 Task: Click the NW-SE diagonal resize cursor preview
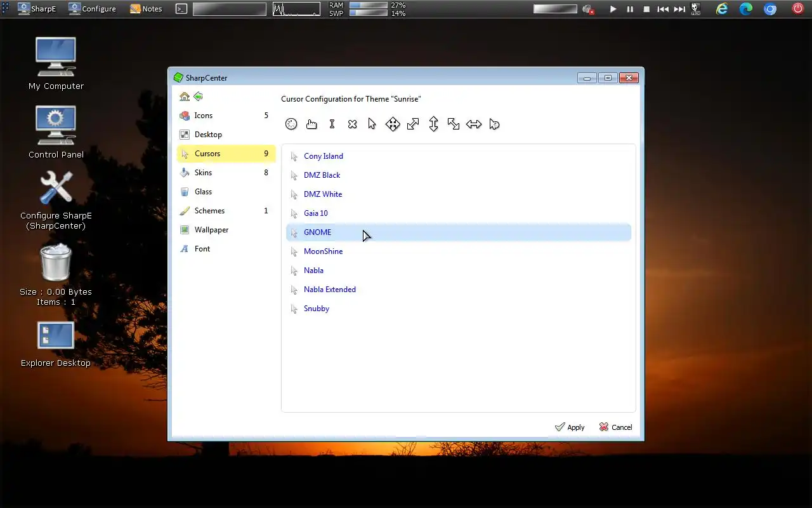pyautogui.click(x=454, y=124)
